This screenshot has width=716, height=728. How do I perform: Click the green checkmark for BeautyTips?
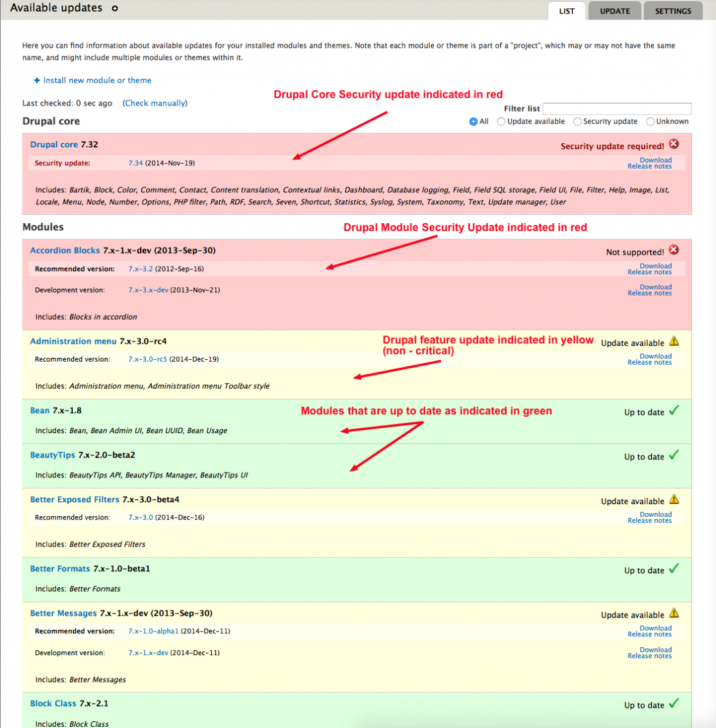(674, 455)
